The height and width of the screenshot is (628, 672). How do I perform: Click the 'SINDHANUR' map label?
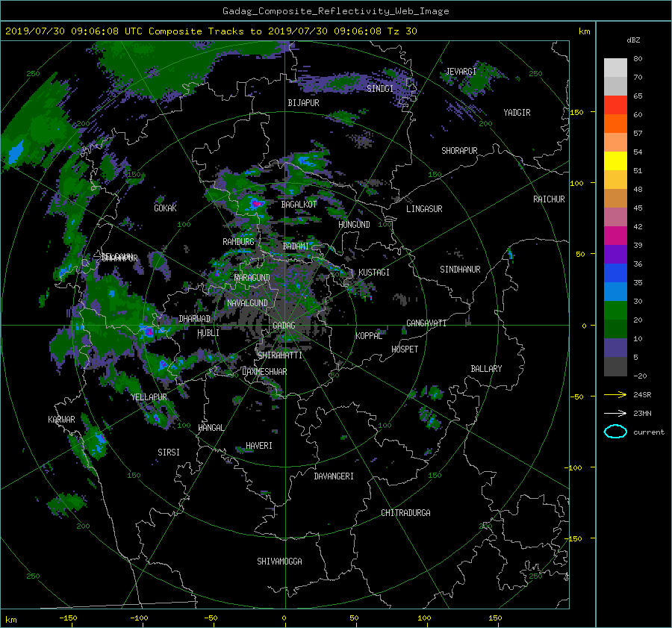(x=460, y=270)
